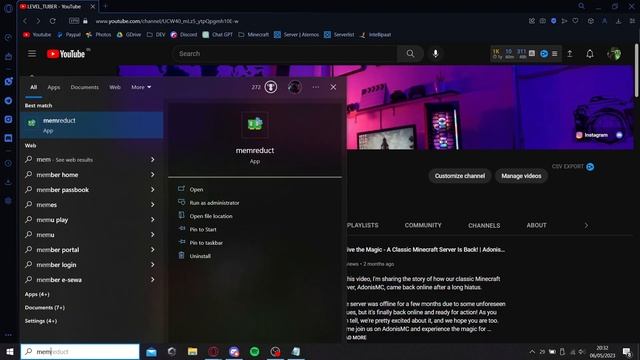Choose Open file location

coord(211,216)
